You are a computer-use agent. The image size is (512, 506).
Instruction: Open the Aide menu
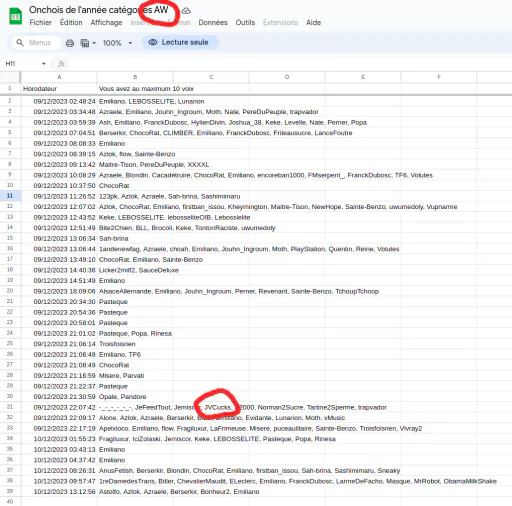tap(313, 23)
